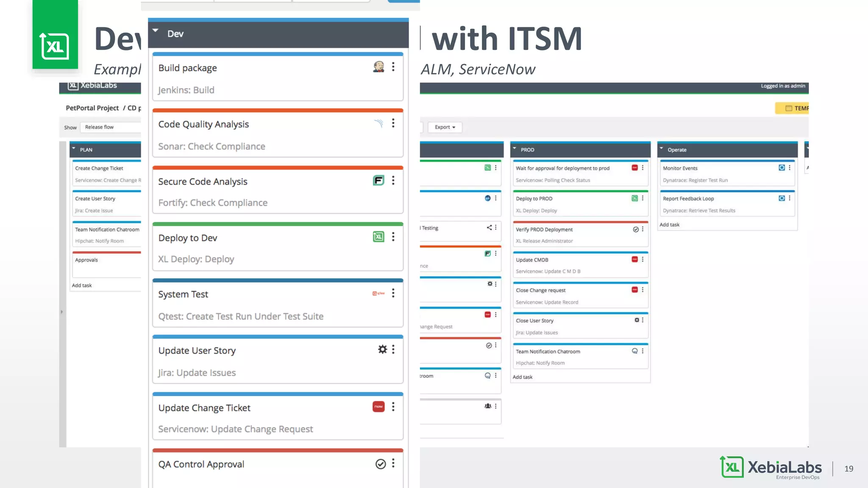Open the options menu for System Test
Viewport: 868px width, 488px height.
(x=393, y=293)
